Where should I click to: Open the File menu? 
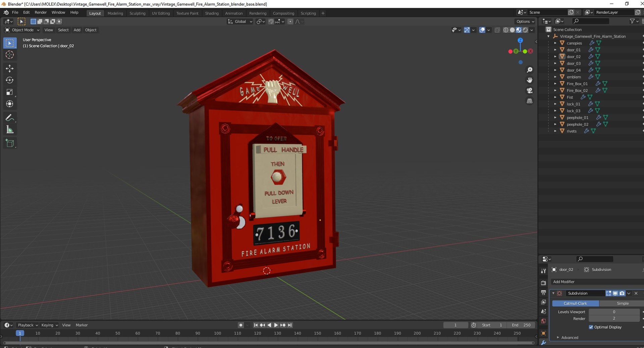tap(15, 12)
